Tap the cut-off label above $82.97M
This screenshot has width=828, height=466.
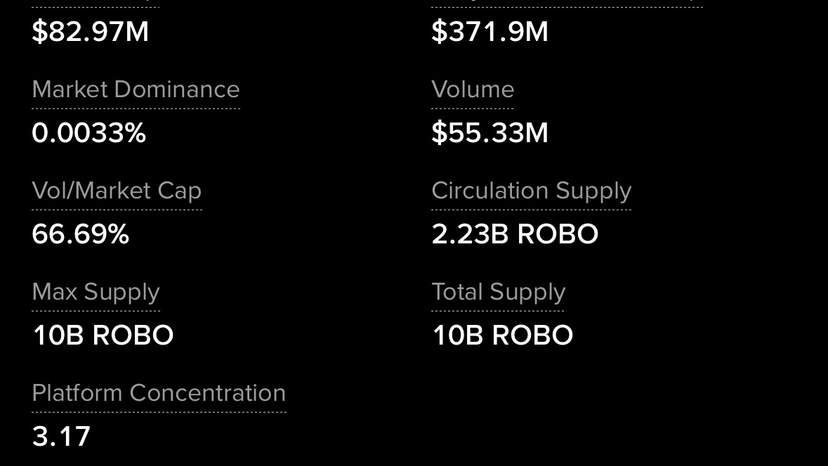[95, 5]
